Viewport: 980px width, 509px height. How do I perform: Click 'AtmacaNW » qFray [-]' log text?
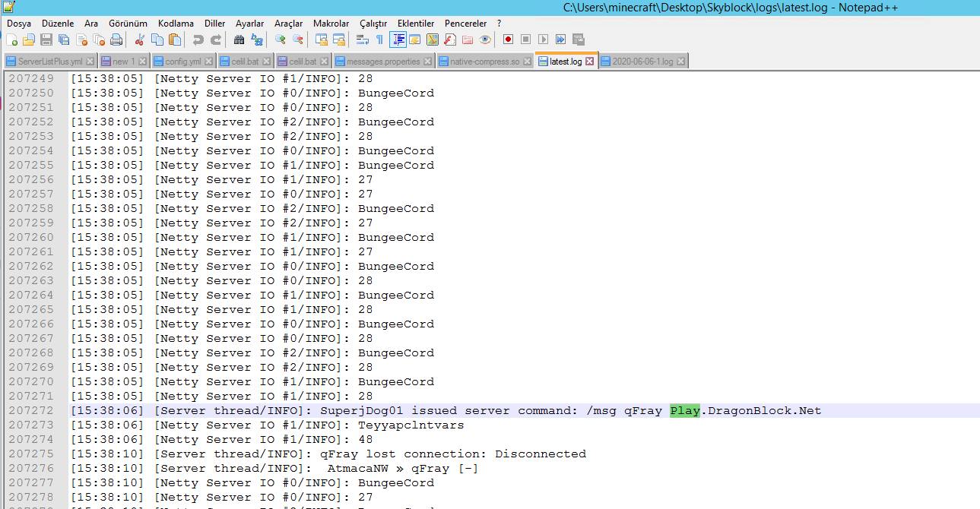[x=403, y=469]
